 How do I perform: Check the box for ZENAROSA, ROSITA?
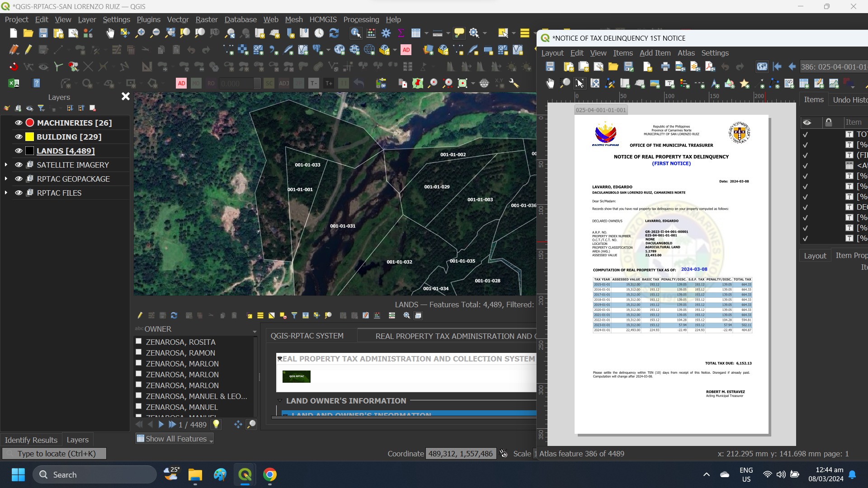(139, 341)
